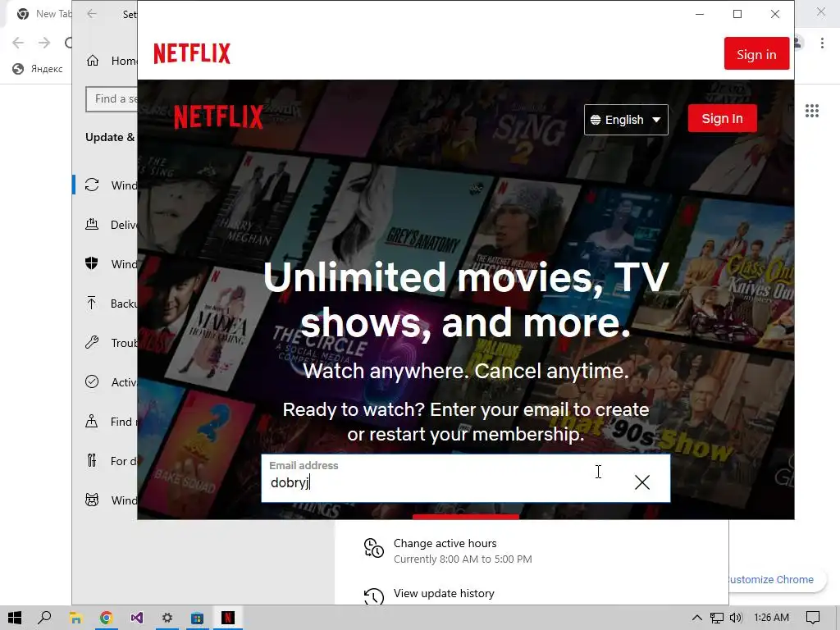Click the Sign In button on Netflix hero banner
840x630 pixels.
point(722,118)
